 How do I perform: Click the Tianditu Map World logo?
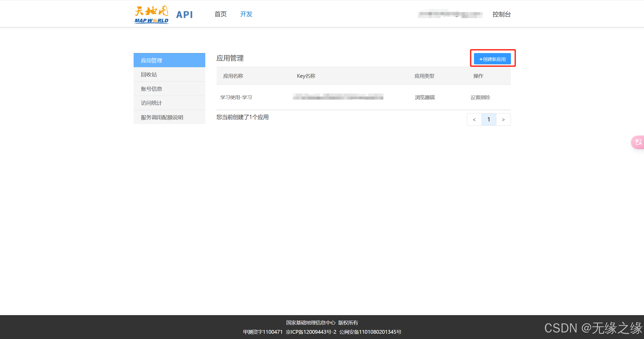point(151,15)
